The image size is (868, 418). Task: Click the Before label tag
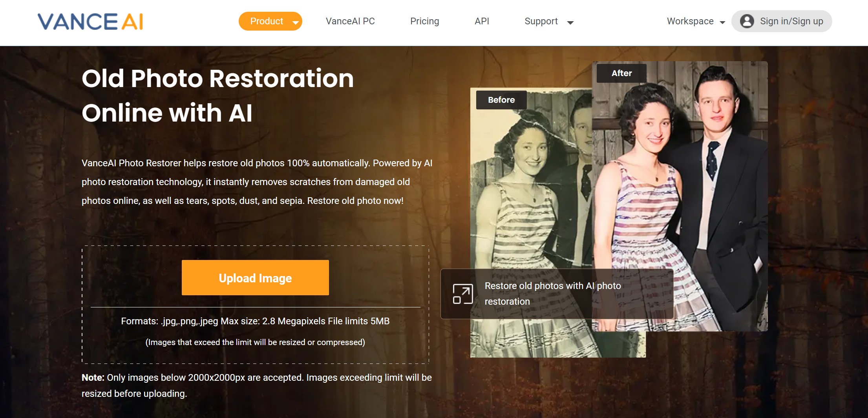(x=501, y=100)
